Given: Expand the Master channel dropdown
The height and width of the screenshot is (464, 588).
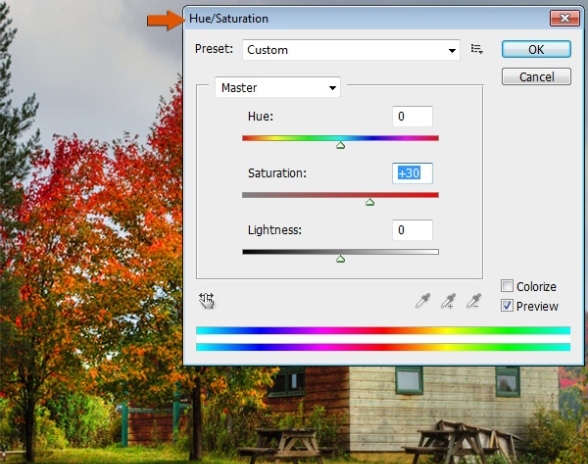Looking at the screenshot, I should click(278, 87).
